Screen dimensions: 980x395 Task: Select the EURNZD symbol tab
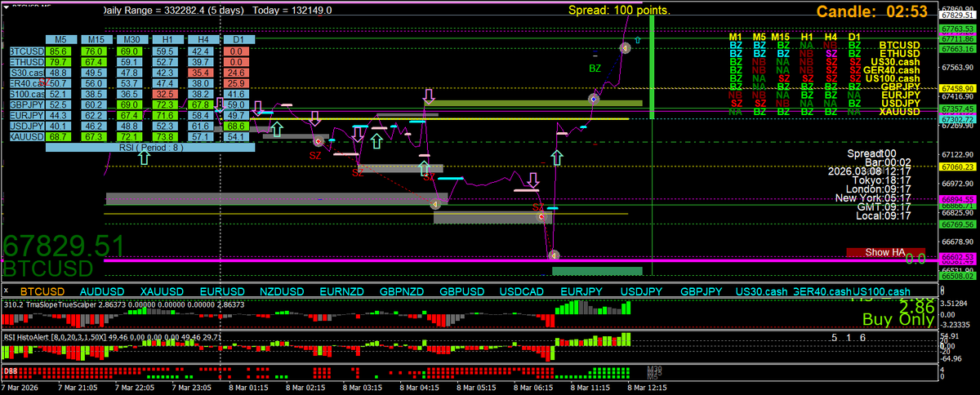tap(341, 291)
